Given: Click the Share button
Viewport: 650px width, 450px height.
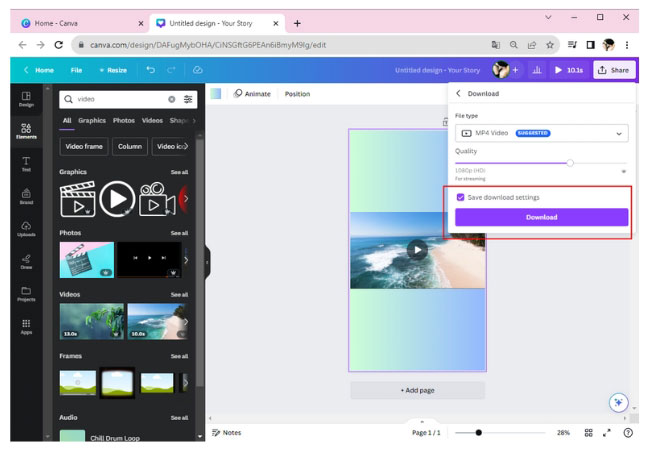Looking at the screenshot, I should (614, 70).
